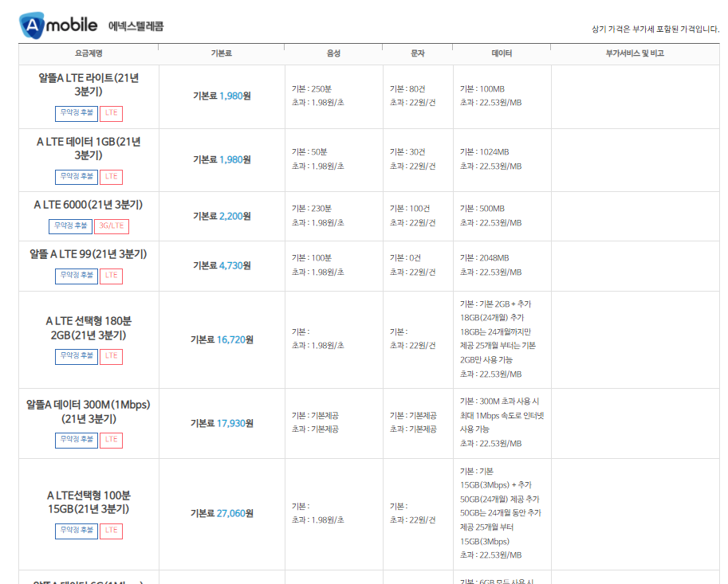
Task: Click the 요금제명 column header
Action: (x=89, y=53)
